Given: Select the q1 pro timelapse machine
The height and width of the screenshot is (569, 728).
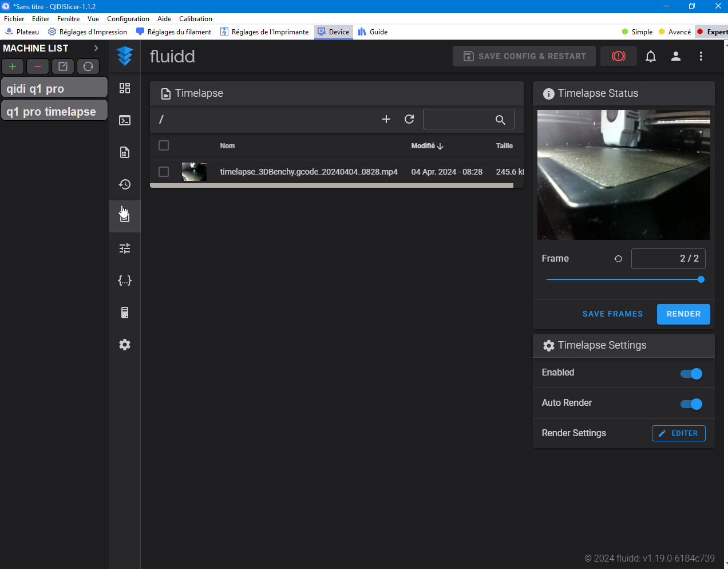Looking at the screenshot, I should tap(54, 111).
